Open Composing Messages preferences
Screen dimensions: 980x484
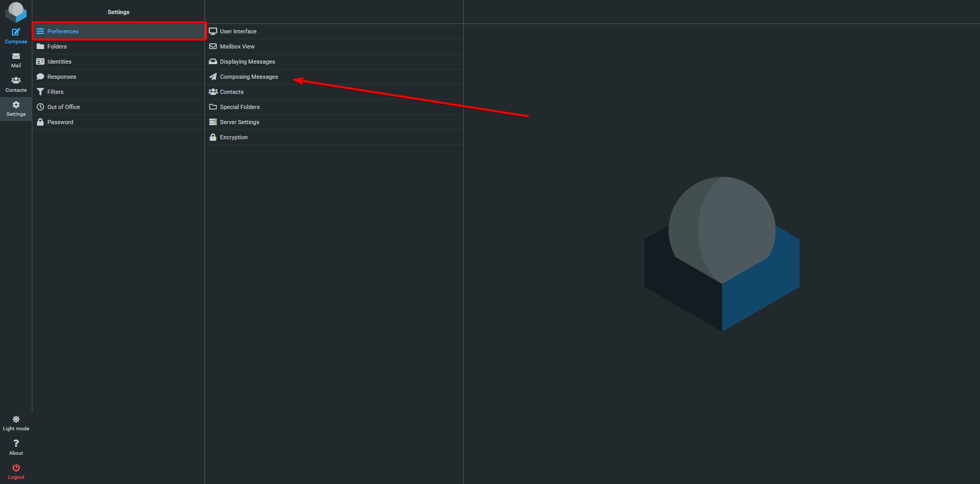click(x=249, y=77)
